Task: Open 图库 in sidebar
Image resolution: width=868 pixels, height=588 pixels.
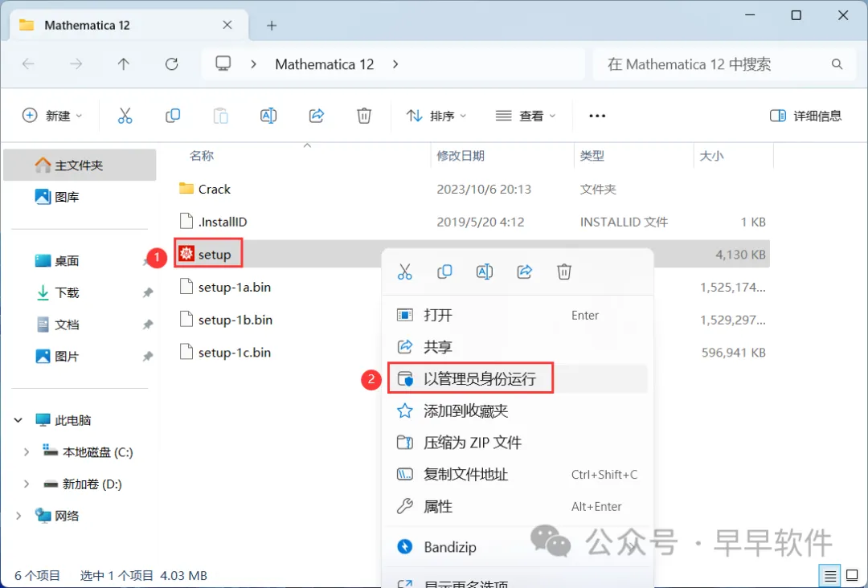Action: coord(80,197)
